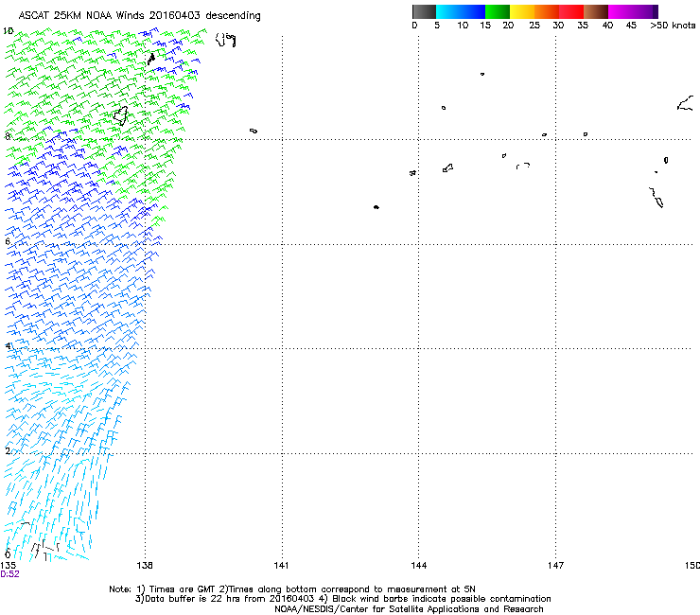Image resolution: width=700 pixels, height=615 pixels.
Task: Click longitude label '147' on bottom axis
Action: click(556, 566)
